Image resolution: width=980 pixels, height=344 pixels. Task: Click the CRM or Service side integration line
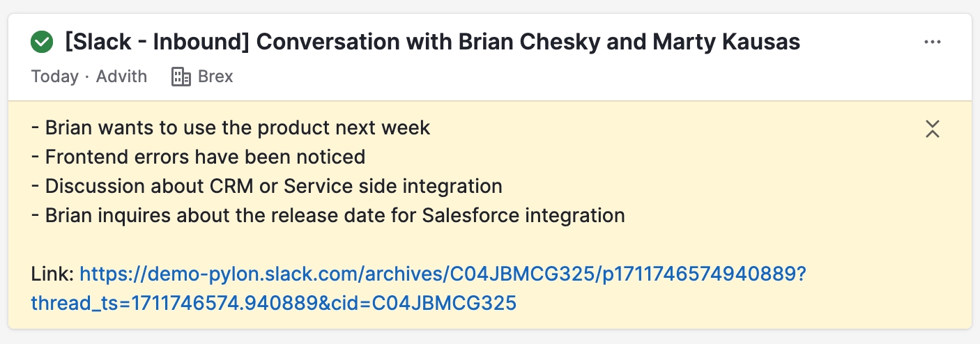[x=267, y=187]
